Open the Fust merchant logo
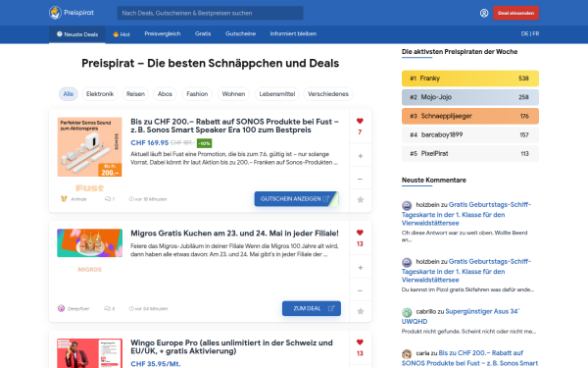 [89, 187]
